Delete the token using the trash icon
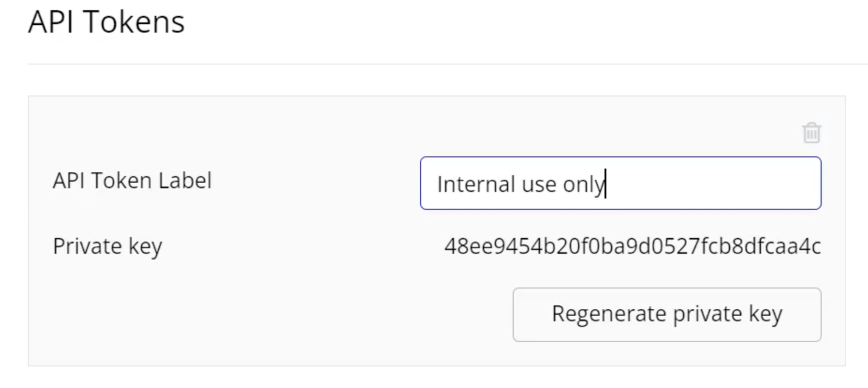The image size is (868, 388). (811, 133)
